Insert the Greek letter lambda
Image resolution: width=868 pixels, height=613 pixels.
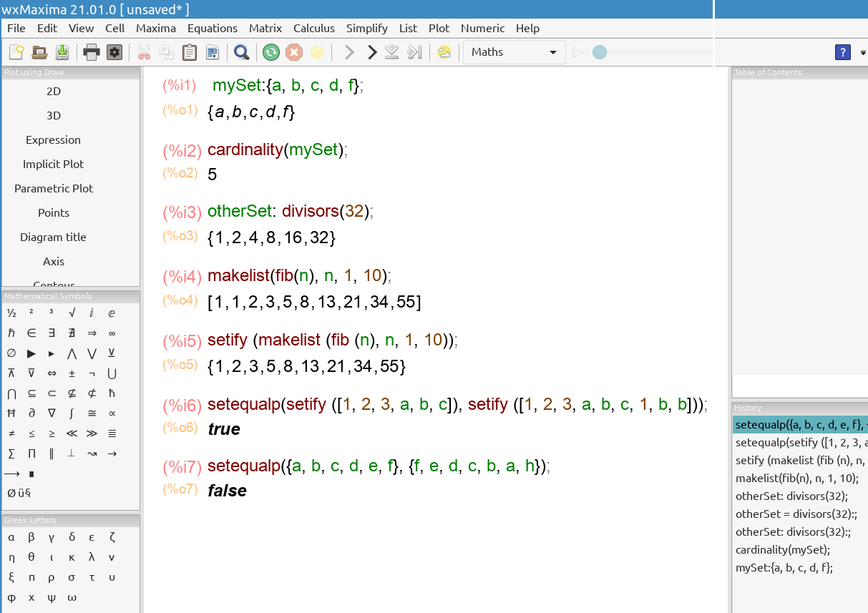[92, 557]
